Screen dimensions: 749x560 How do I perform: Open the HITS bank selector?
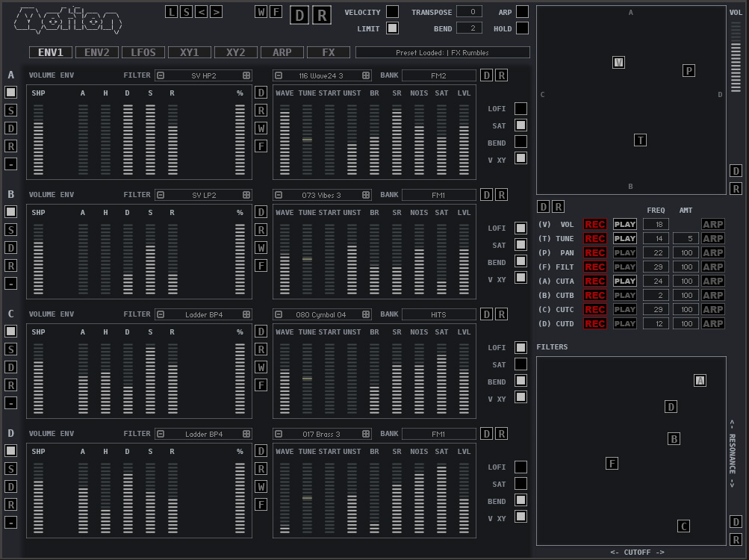(438, 314)
